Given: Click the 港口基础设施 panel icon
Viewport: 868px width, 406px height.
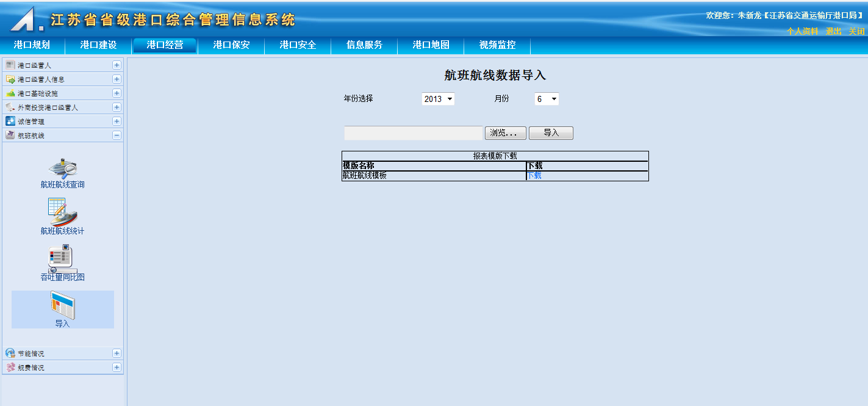Looking at the screenshot, I should point(10,93).
